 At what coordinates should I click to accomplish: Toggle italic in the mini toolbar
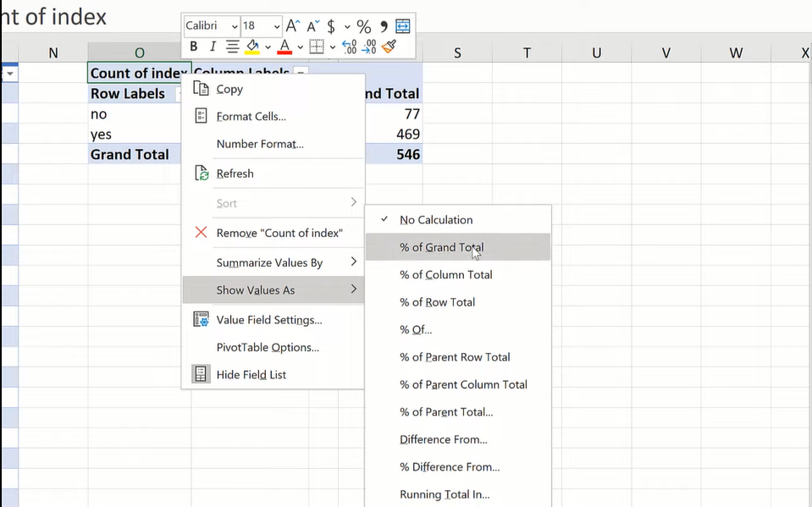(x=213, y=47)
